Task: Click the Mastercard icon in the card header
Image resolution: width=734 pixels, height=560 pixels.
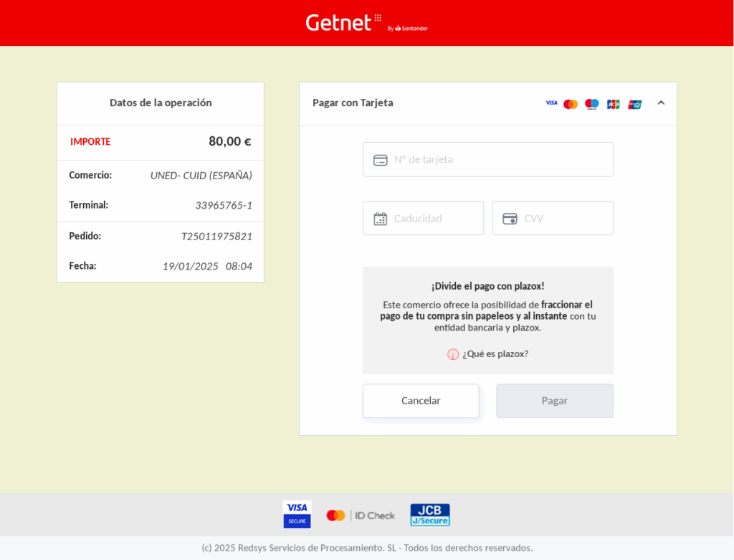Action: (x=571, y=104)
